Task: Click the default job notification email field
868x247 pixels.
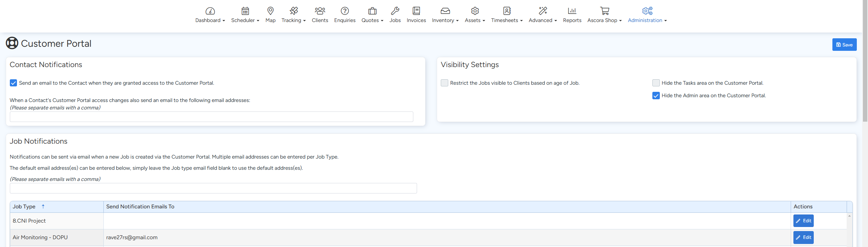Action: click(x=213, y=188)
